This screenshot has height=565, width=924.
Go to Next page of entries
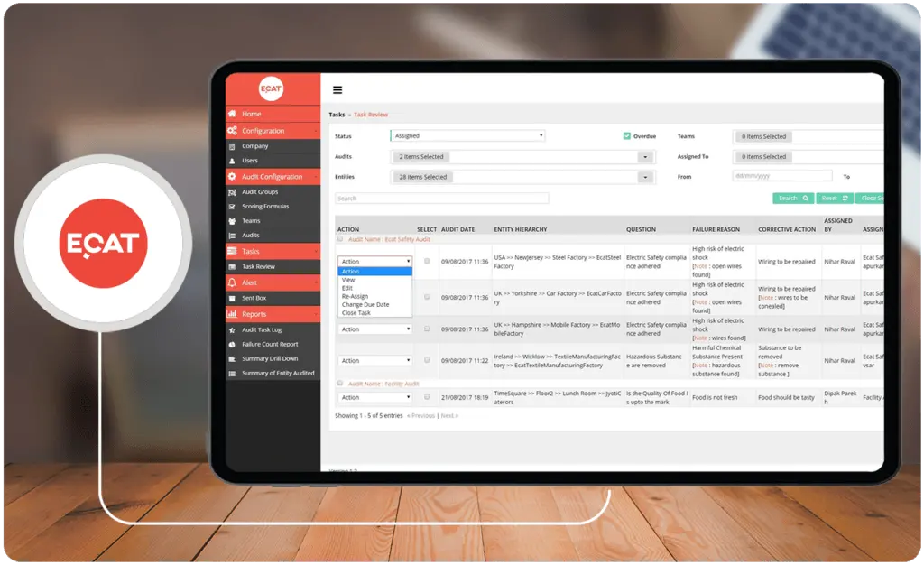449,415
